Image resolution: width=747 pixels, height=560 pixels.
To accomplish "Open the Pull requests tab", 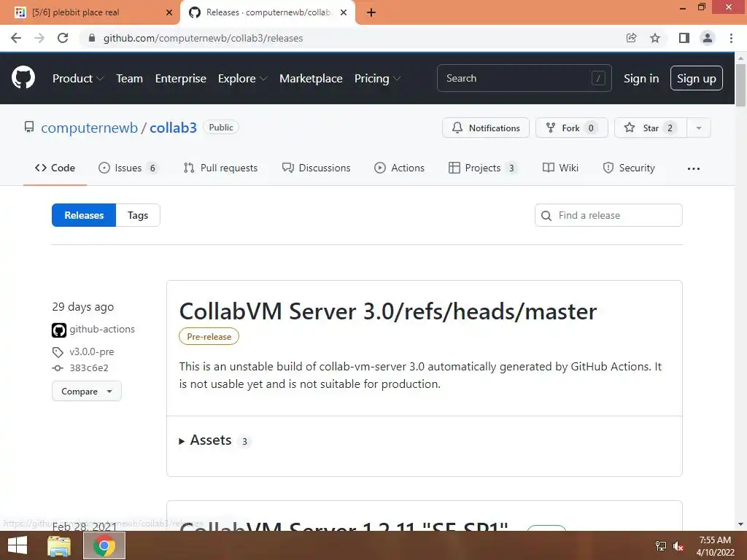I will coord(220,168).
